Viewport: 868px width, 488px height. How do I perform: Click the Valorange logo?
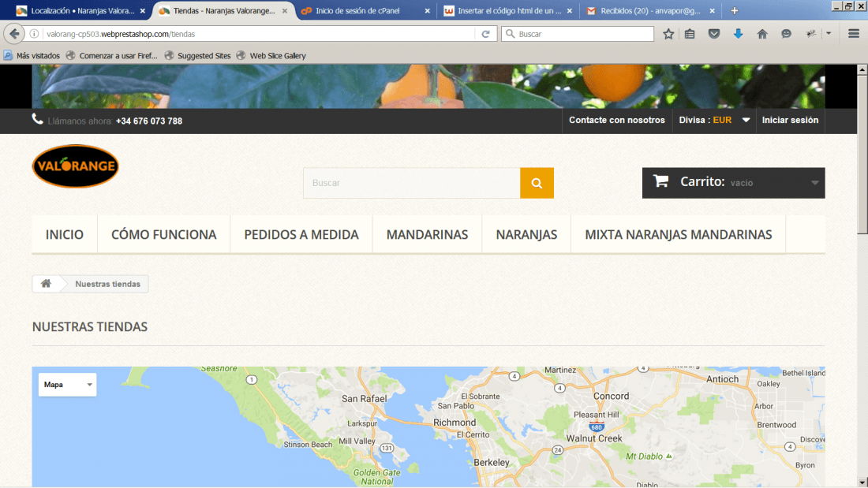pos(75,166)
